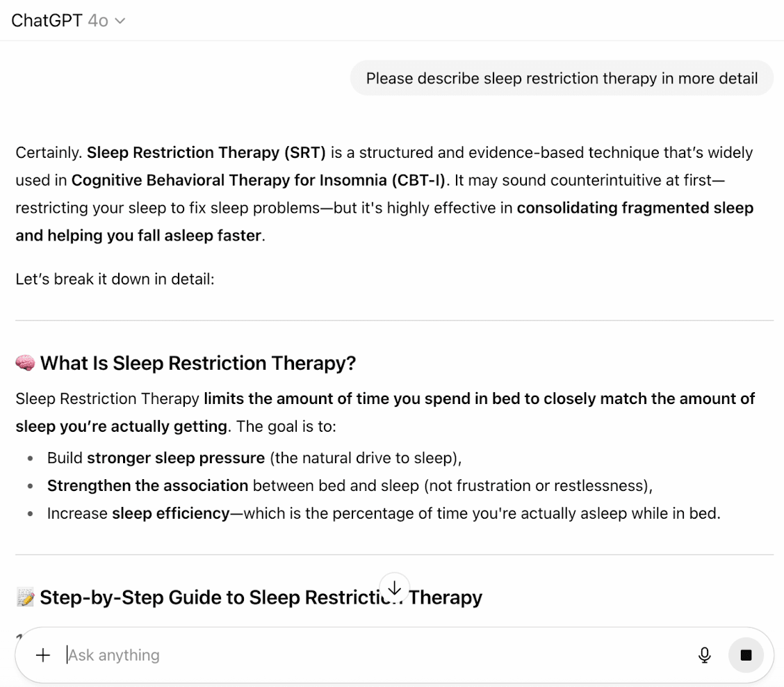Click the plus icon to attach files
This screenshot has width=784, height=687.
(x=43, y=655)
